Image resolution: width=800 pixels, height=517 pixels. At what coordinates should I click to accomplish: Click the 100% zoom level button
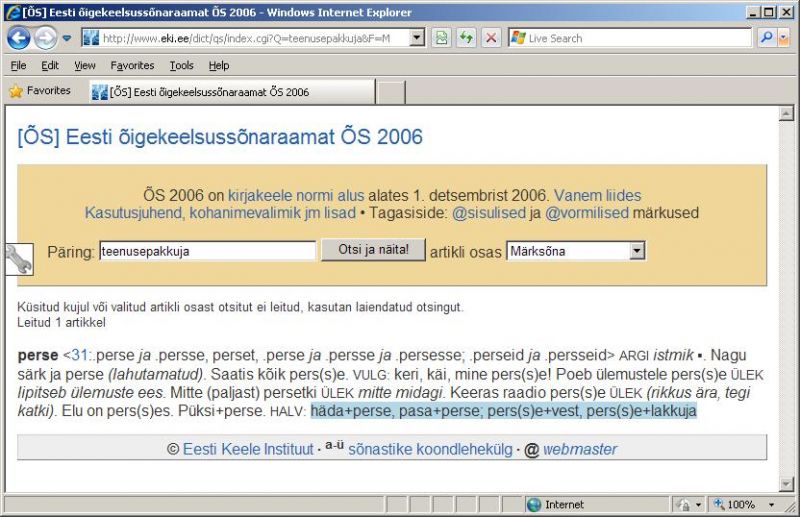pos(735,505)
